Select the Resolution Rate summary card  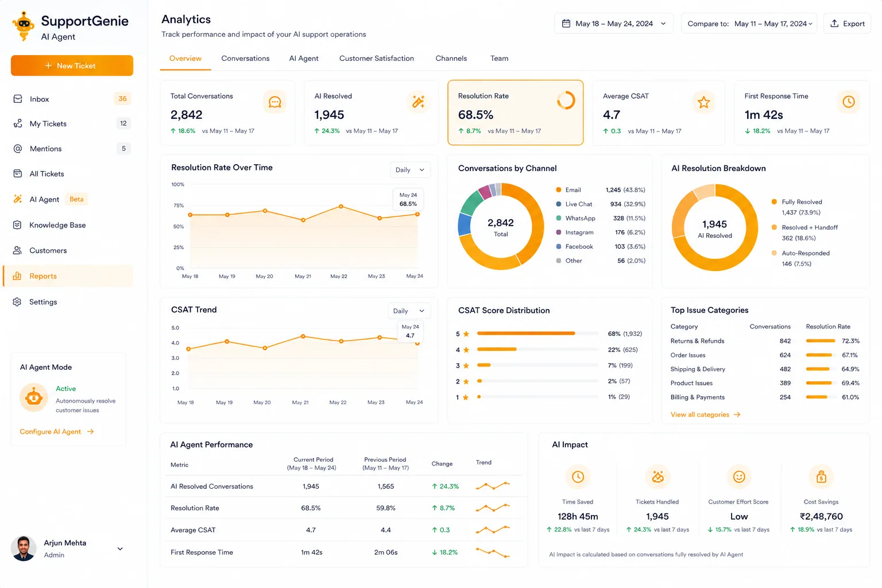(516, 113)
